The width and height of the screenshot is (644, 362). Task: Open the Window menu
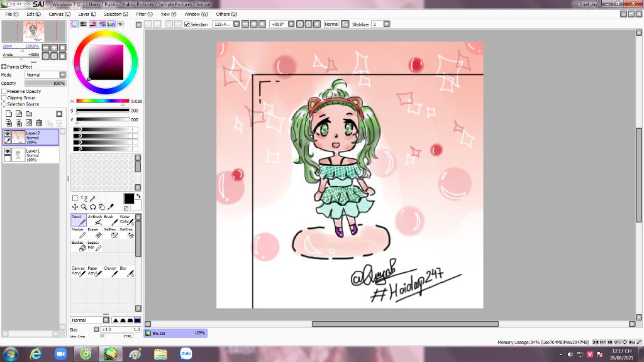click(196, 14)
